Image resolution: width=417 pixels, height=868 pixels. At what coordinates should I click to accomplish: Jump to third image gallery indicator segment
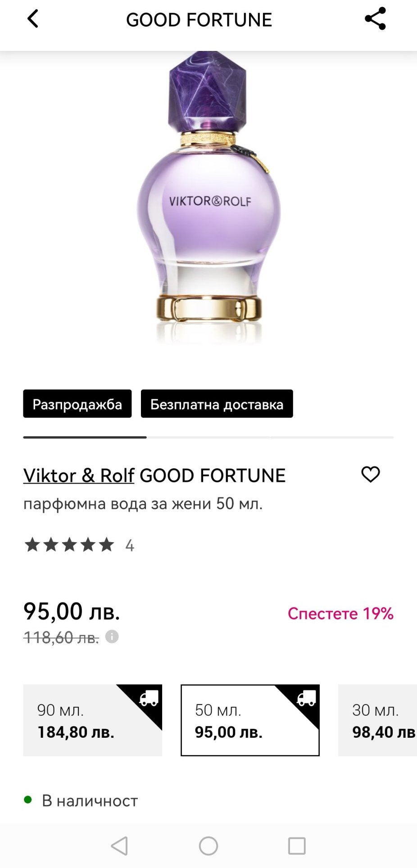(x=332, y=437)
